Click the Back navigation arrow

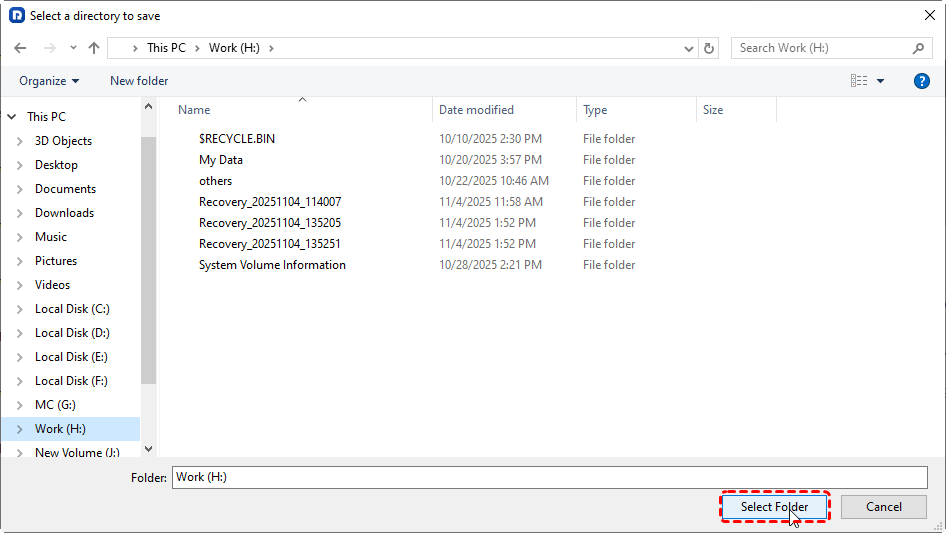pos(21,48)
